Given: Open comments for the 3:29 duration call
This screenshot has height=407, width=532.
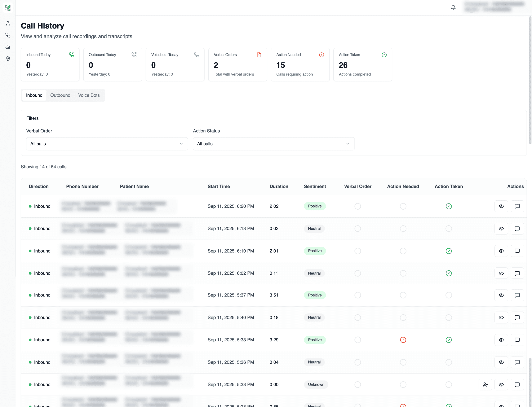Looking at the screenshot, I should (517, 340).
